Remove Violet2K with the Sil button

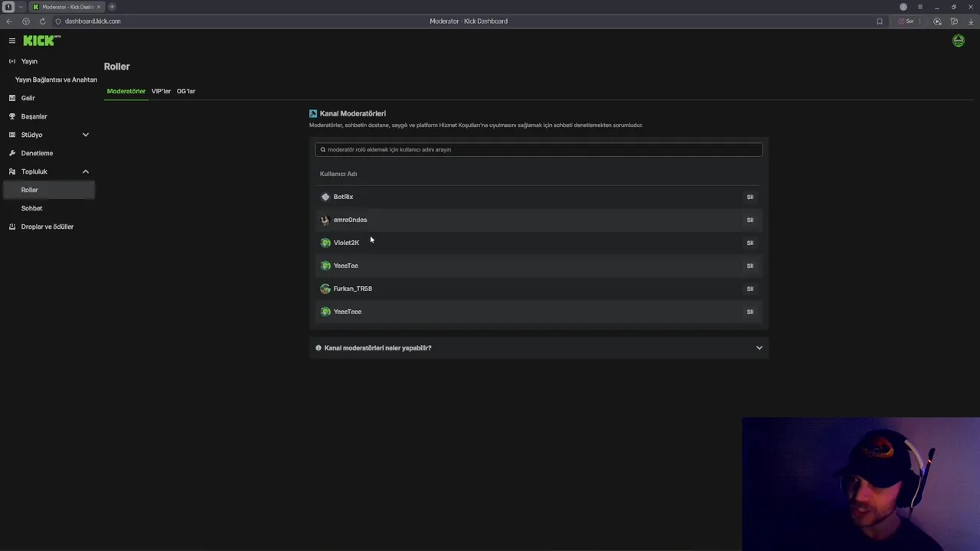tap(750, 243)
